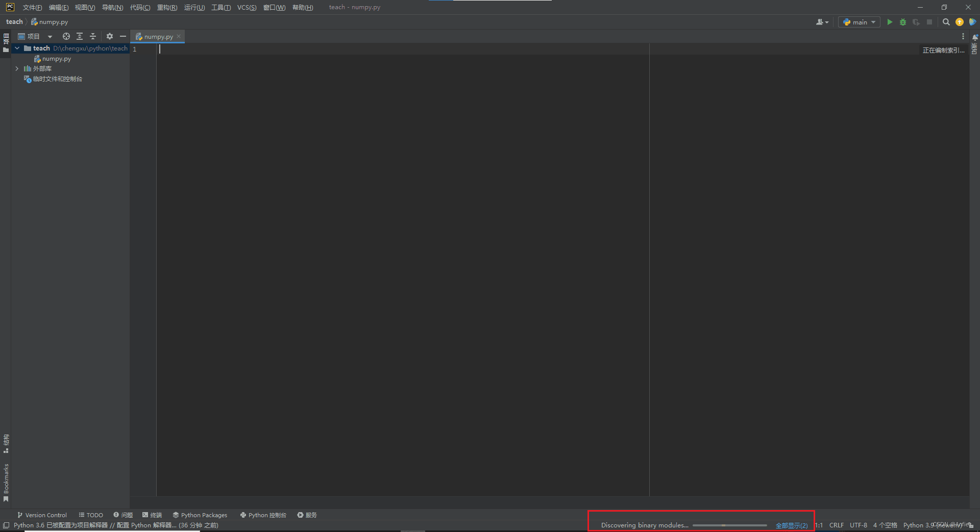The image size is (980, 532).
Task: Open 视图(V) menu
Action: pyautogui.click(x=85, y=7)
